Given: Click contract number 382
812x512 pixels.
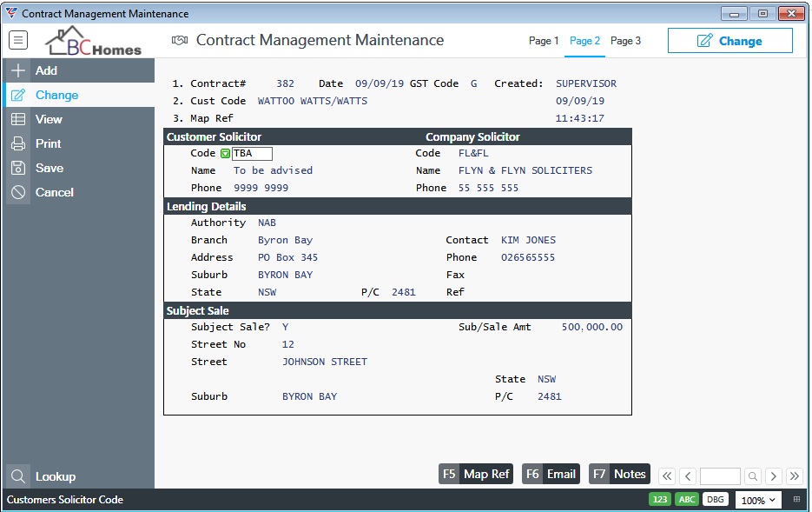Looking at the screenshot, I should pos(286,83).
